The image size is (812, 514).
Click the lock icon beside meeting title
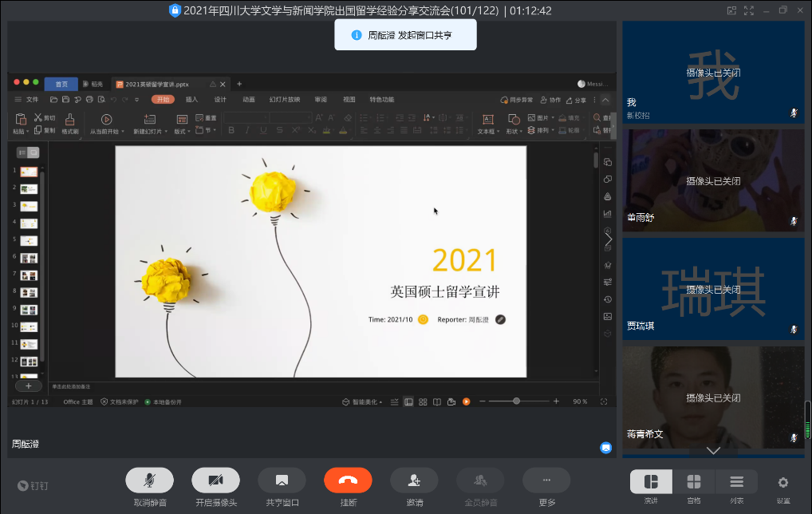pos(175,10)
